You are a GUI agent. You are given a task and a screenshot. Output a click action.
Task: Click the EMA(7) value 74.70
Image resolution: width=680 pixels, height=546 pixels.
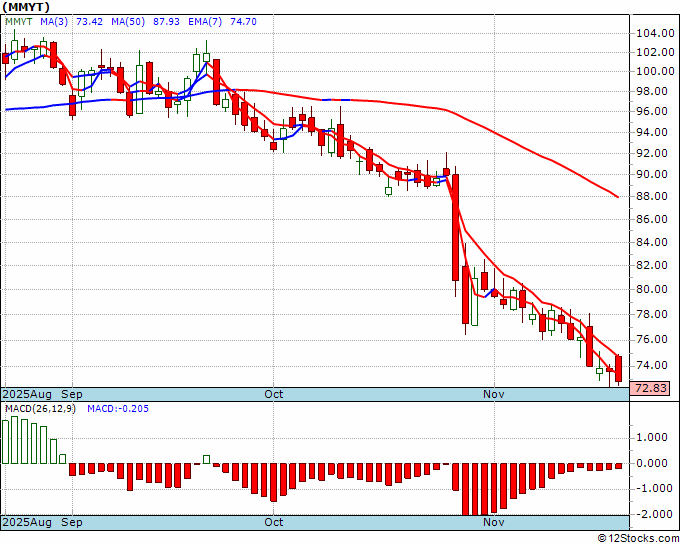243,22
